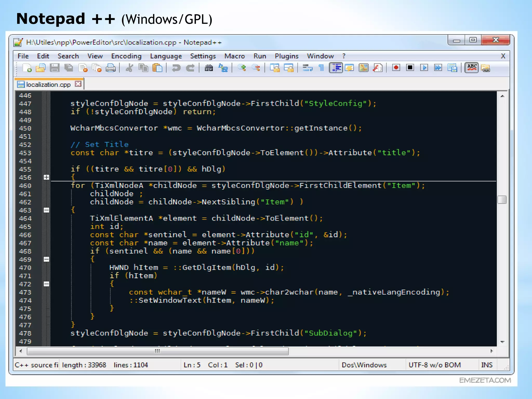Image resolution: width=532 pixels, height=399 pixels.
Task: Click the vertical scrollbar up arrow
Action: click(x=502, y=96)
